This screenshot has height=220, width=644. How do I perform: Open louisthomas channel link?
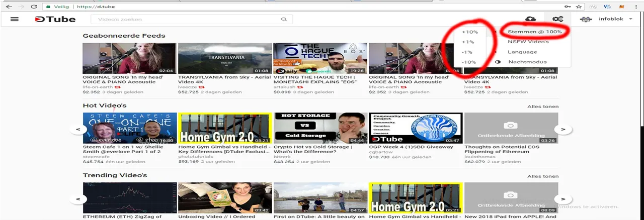pyautogui.click(x=479, y=157)
